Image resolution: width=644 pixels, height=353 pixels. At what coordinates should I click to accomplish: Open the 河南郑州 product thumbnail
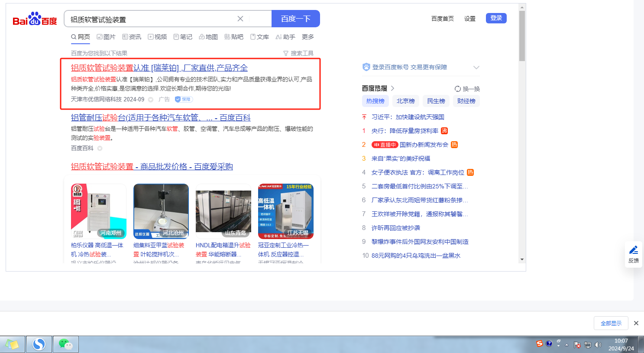99,211
